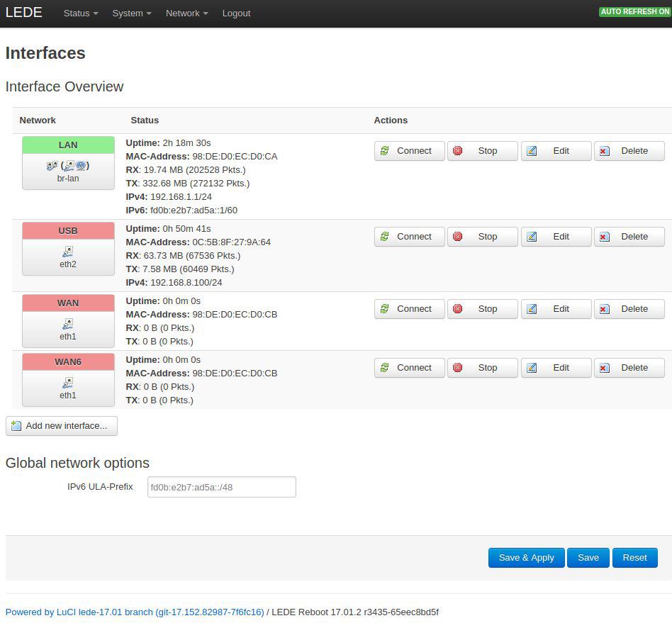Click Logout in the navigation bar
This screenshot has width=672, height=623.
coord(236,13)
